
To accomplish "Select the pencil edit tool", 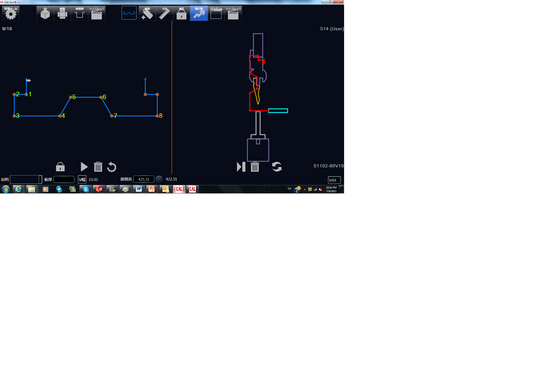I will 164,14.
